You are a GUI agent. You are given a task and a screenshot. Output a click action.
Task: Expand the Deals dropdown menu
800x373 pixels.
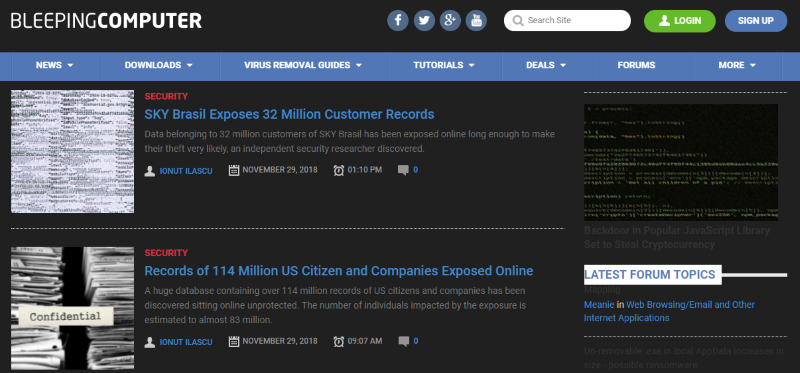[x=546, y=65]
